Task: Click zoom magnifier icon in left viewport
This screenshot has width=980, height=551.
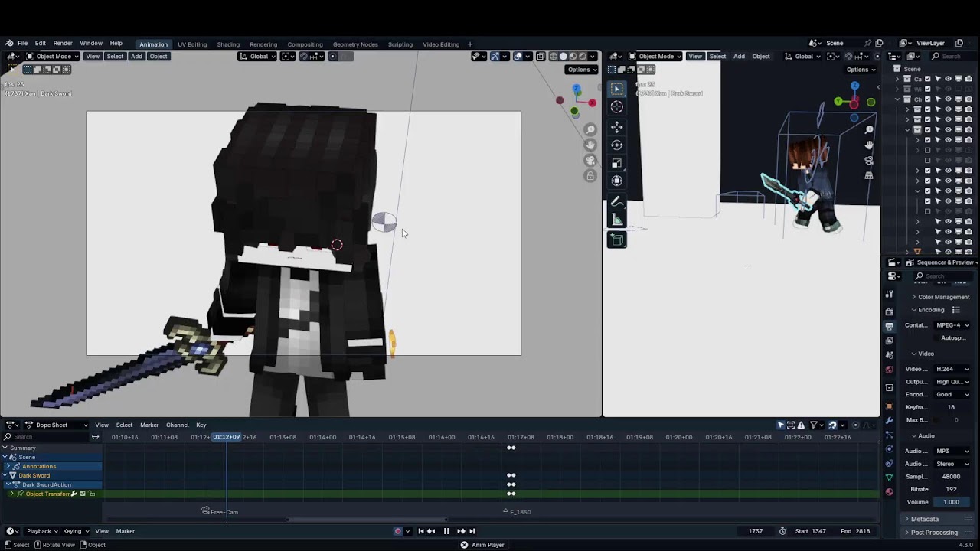Action: (590, 130)
